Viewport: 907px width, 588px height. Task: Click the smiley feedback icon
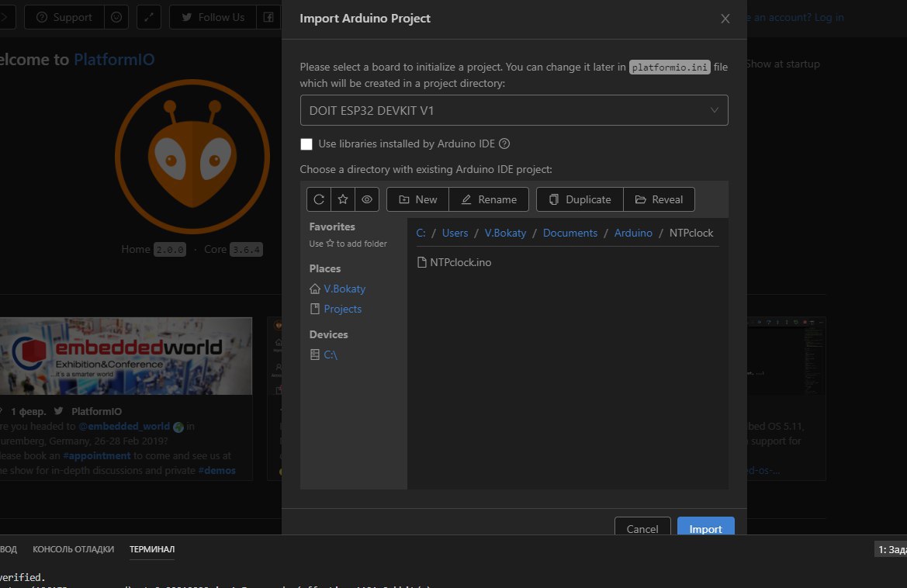[116, 17]
